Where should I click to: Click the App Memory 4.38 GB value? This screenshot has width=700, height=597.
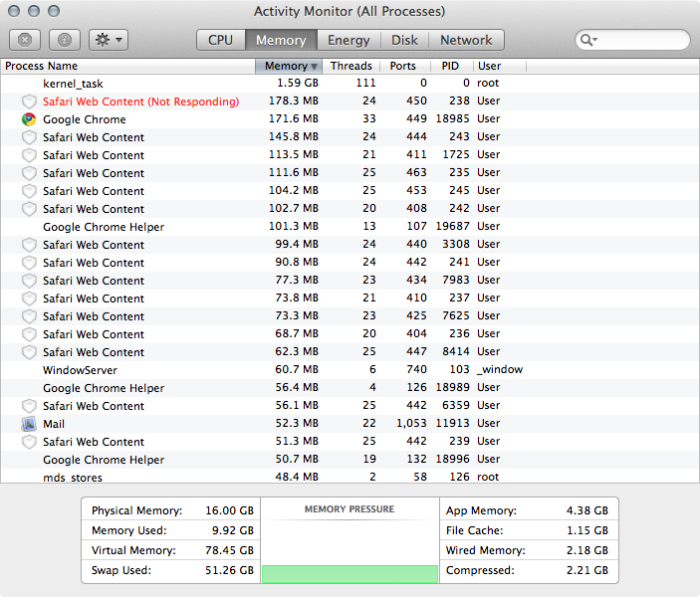tap(587, 510)
